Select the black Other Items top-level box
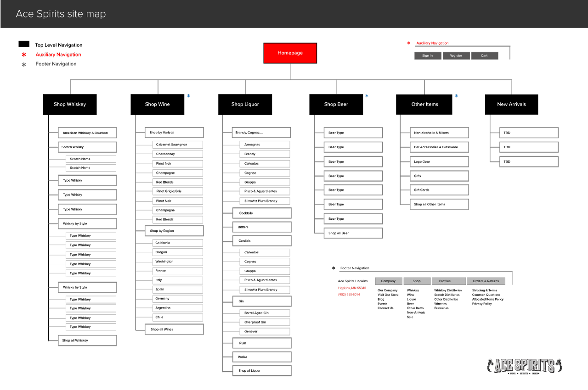588x390 pixels. [424, 104]
